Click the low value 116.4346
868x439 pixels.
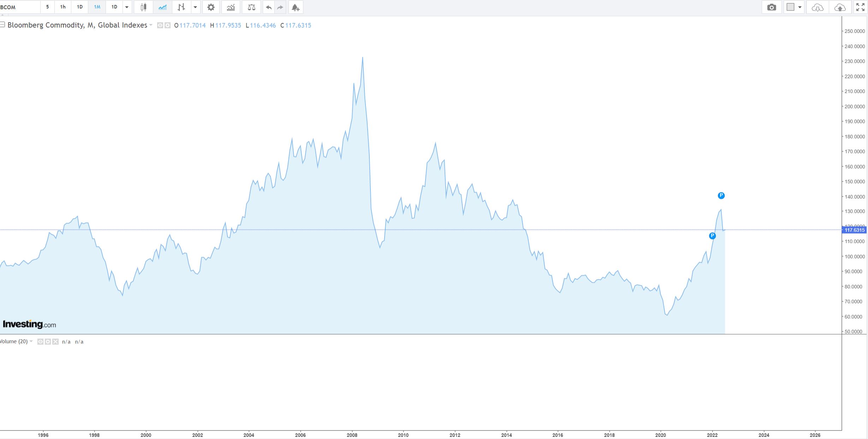[x=263, y=25]
